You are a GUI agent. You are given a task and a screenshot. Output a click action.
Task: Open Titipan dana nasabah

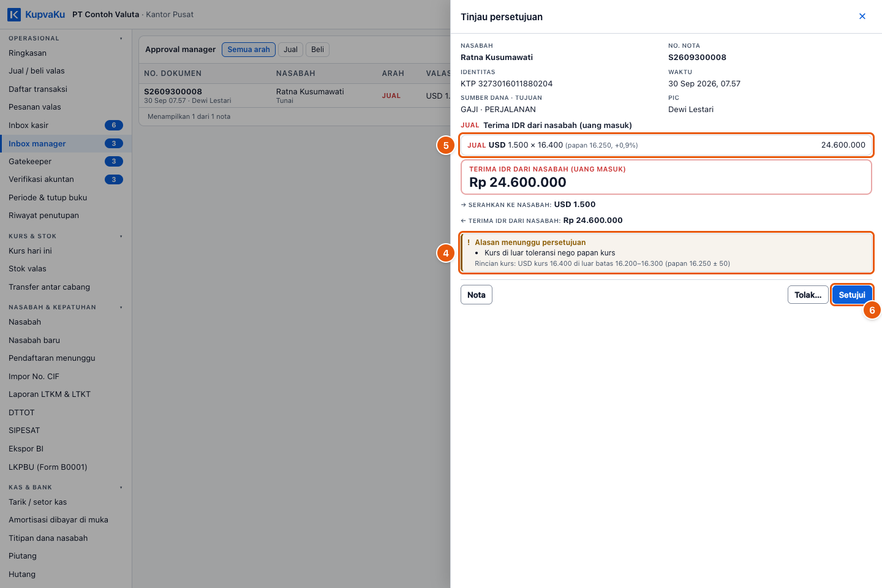(x=66, y=538)
